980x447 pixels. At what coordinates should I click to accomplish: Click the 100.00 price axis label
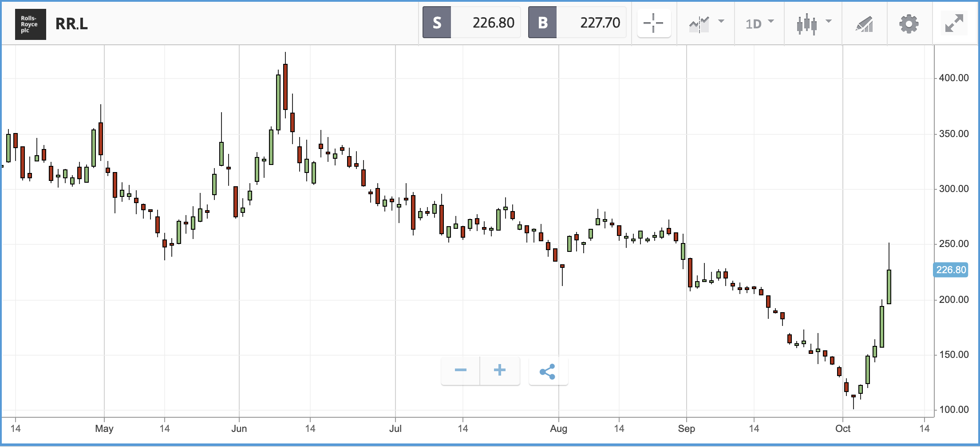click(x=954, y=410)
